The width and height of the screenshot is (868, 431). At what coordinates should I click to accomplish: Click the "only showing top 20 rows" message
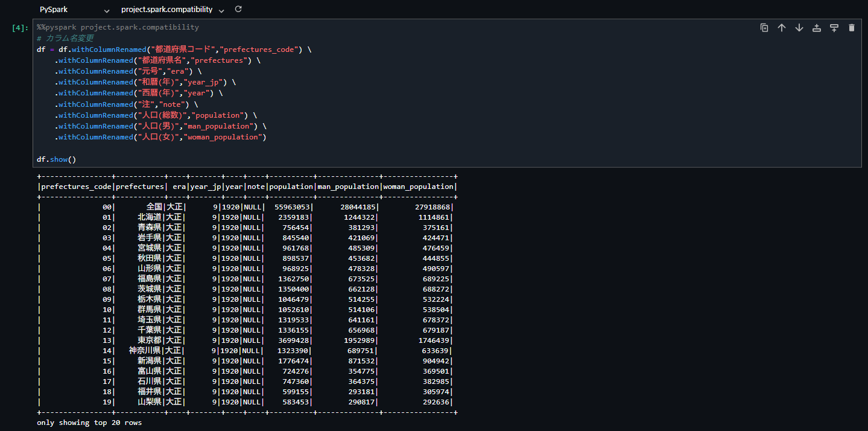[x=89, y=423]
